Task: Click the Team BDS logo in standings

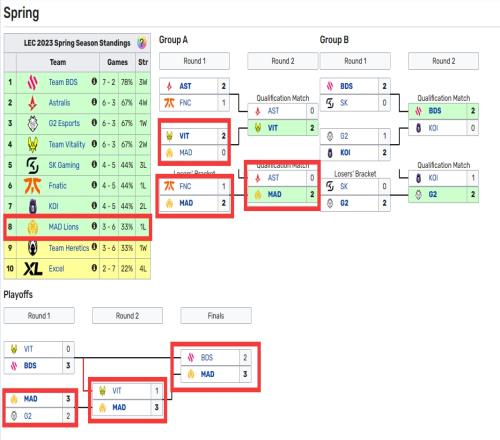Action: point(32,82)
